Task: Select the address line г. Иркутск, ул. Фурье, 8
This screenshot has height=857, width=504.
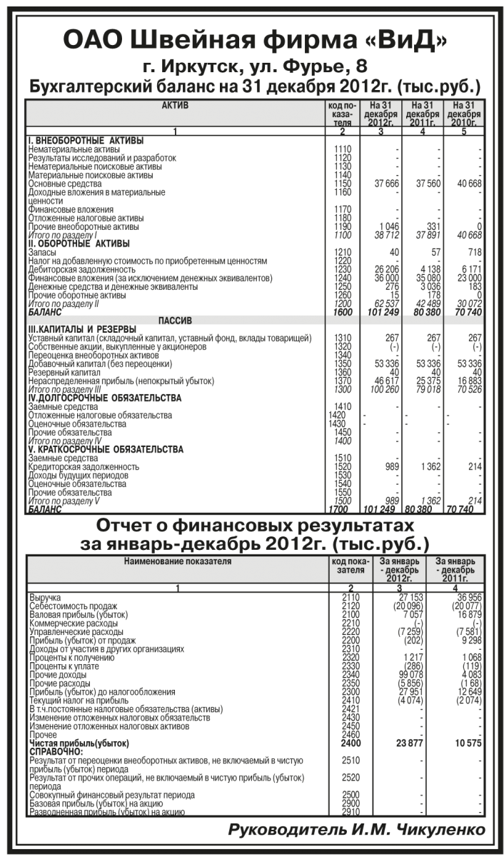Action: click(x=254, y=68)
